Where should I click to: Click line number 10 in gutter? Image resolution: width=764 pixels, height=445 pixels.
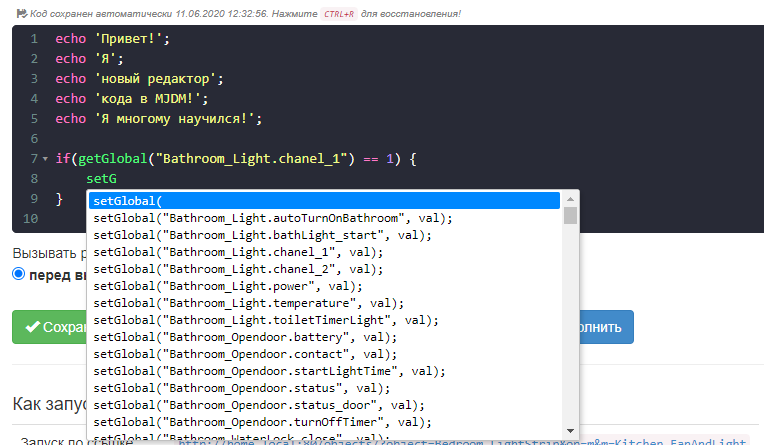click(x=30, y=219)
